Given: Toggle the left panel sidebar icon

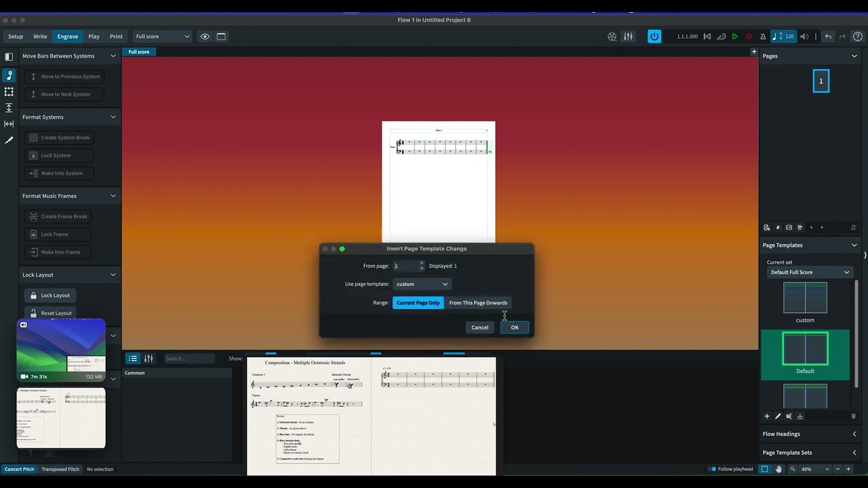Looking at the screenshot, I should tap(9, 57).
